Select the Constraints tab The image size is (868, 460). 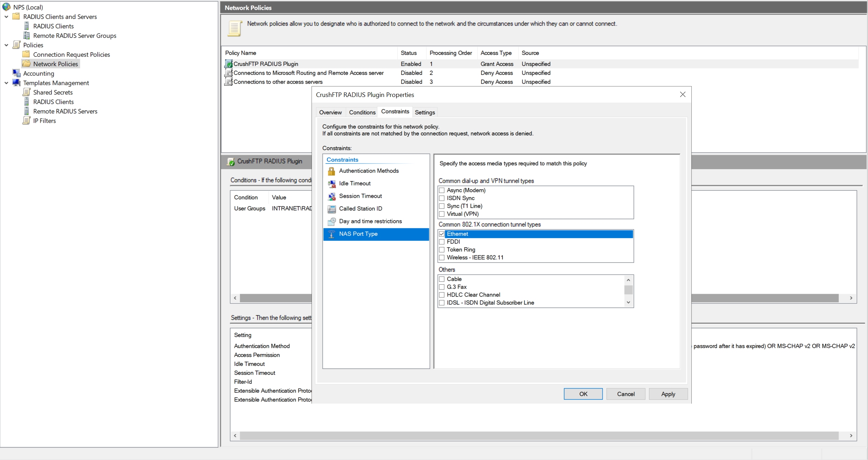pos(395,111)
